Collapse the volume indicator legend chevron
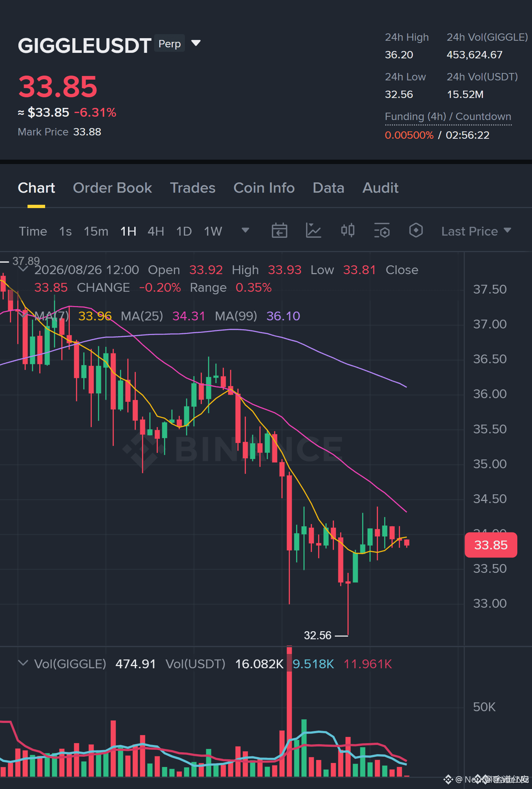Screen dimensions: 532x789 23,663
